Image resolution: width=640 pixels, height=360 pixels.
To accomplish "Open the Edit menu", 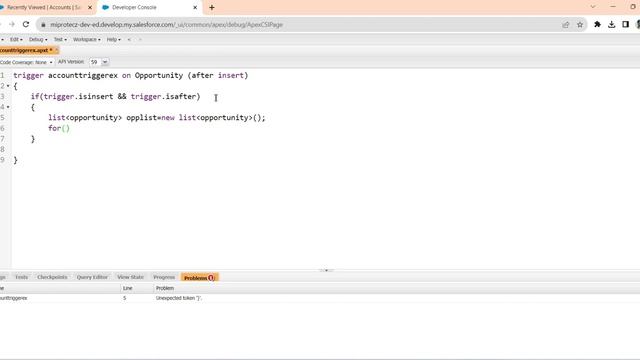I will pyautogui.click(x=16, y=40).
